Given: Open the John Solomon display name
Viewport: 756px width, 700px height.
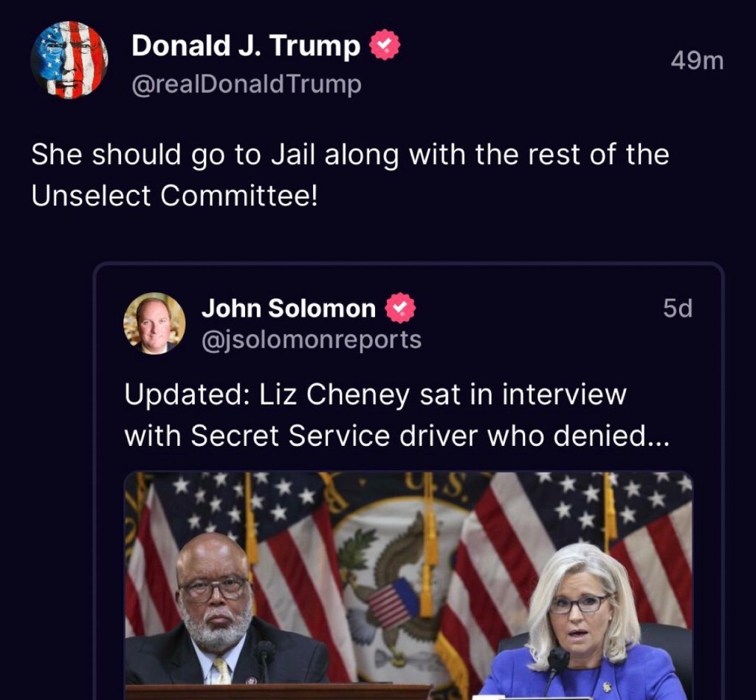Looking at the screenshot, I should [x=288, y=308].
